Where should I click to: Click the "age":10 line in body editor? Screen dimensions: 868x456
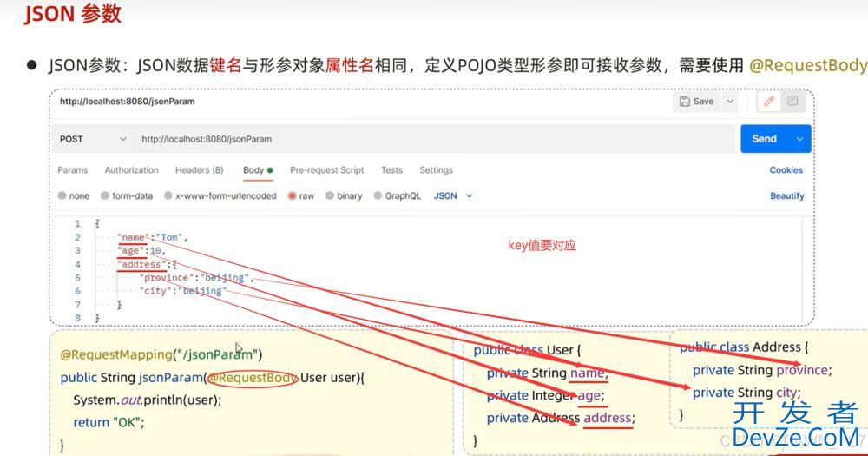coord(141,250)
